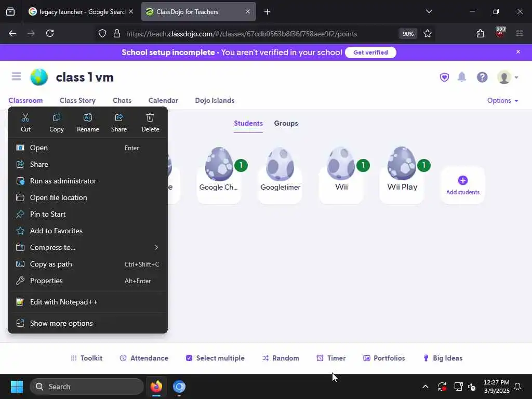Click Show more options
The width and height of the screenshot is (532, 399).
point(88,323)
